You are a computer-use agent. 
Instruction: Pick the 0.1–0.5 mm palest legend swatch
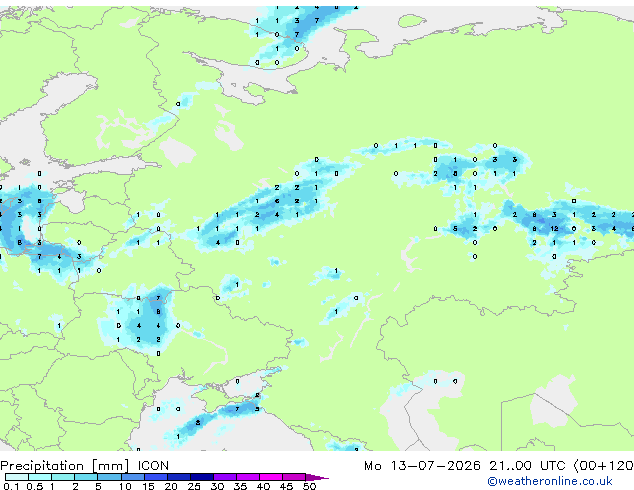coord(17,477)
